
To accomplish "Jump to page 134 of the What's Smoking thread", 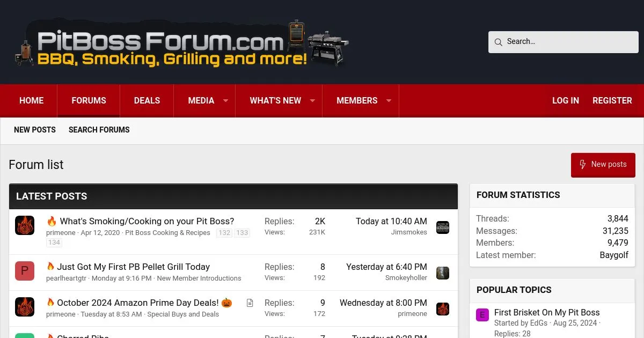I will [x=54, y=243].
